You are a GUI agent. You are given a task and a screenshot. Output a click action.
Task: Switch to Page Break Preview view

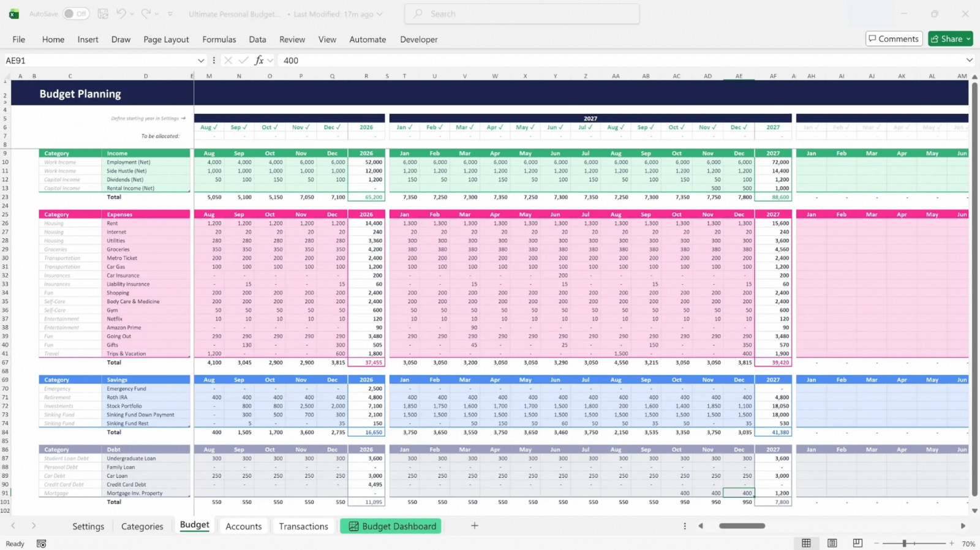[x=858, y=543]
